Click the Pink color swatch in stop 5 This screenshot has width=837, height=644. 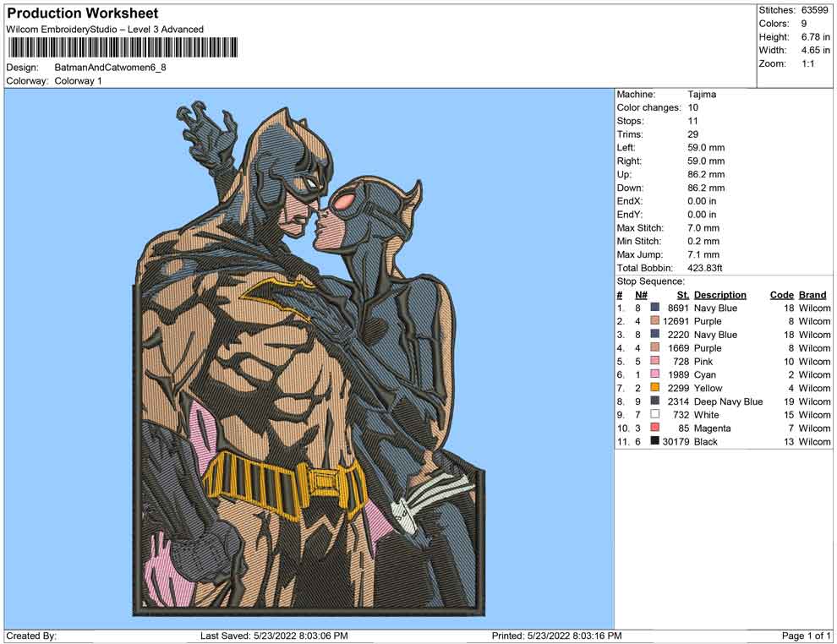tap(654, 361)
